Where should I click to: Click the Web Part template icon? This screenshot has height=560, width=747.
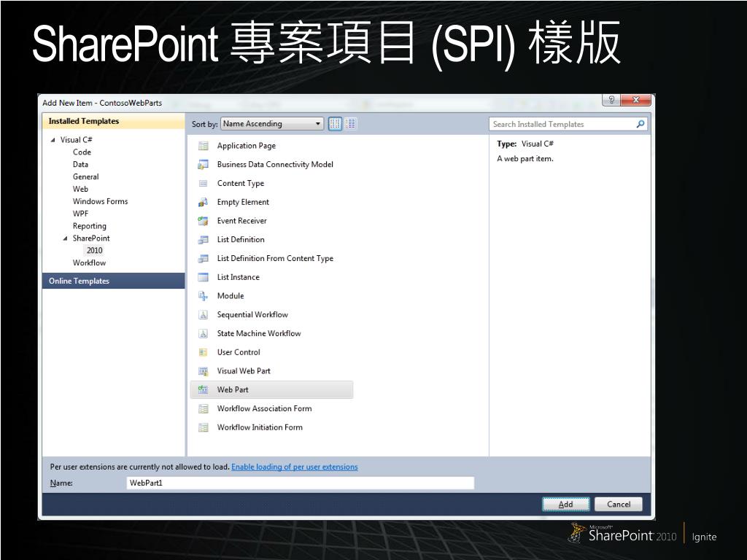point(204,390)
